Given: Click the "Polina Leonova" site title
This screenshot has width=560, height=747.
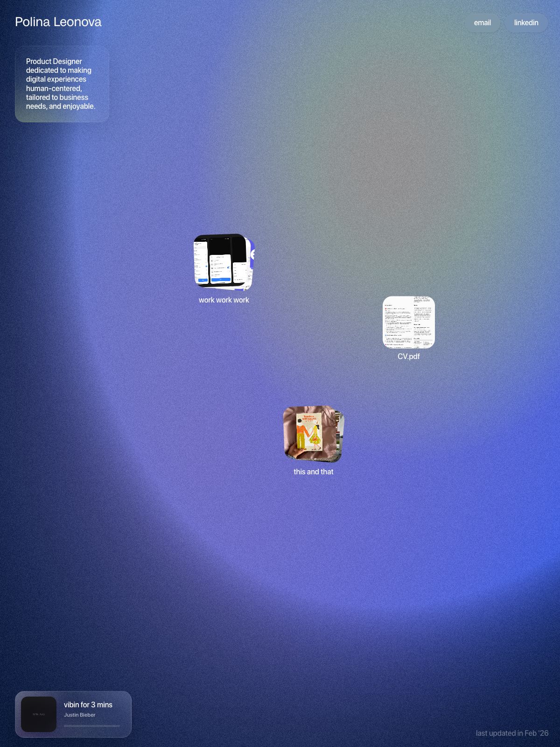Looking at the screenshot, I should pos(58,22).
